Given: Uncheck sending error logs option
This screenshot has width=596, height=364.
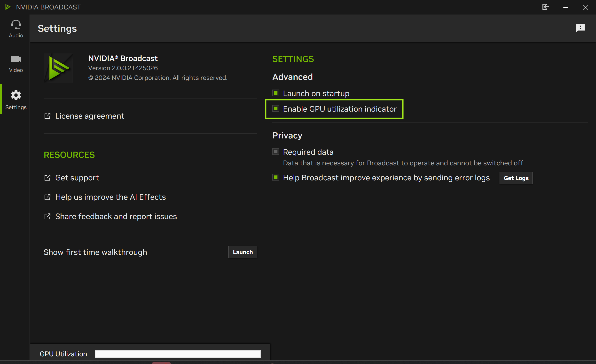Looking at the screenshot, I should click(x=276, y=177).
